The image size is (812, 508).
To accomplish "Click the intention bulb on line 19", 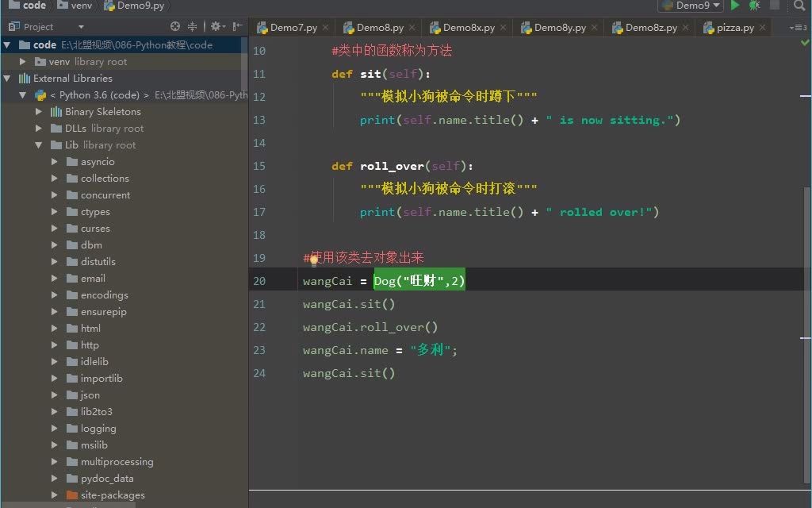I will [x=314, y=260].
